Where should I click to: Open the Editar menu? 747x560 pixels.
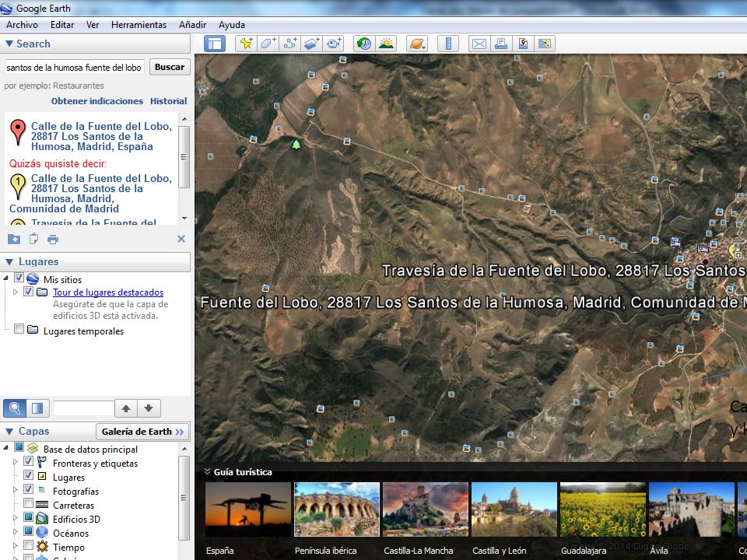tap(62, 25)
